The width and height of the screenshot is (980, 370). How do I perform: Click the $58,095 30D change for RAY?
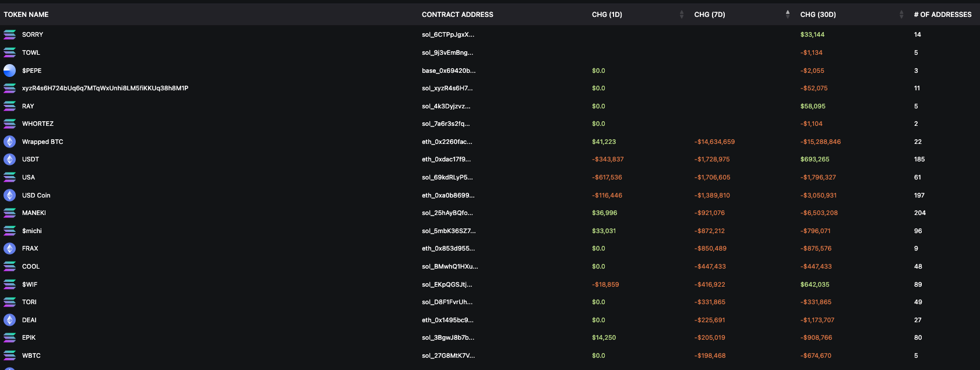(813, 106)
